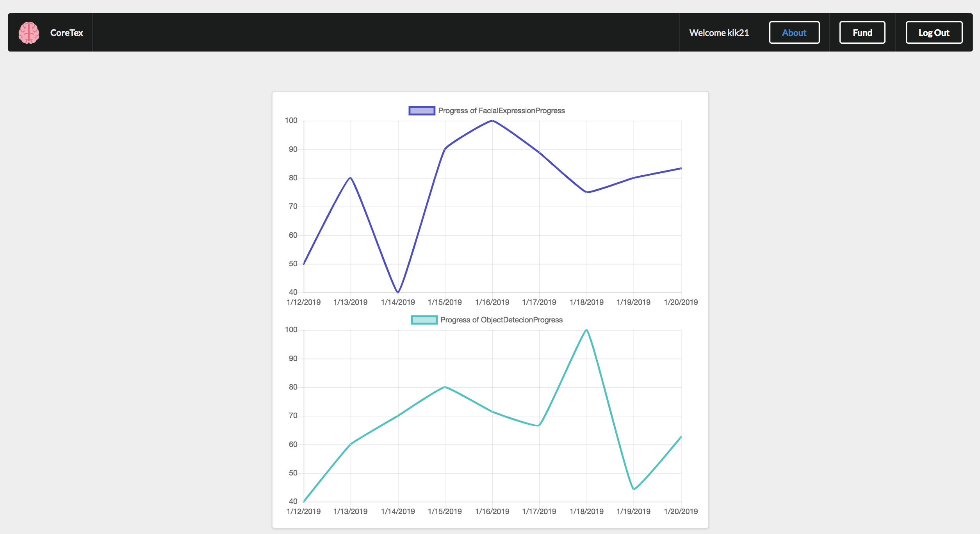This screenshot has width=980, height=534.
Task: Click the facial chart low point at 1/14/2019
Action: pos(398,292)
